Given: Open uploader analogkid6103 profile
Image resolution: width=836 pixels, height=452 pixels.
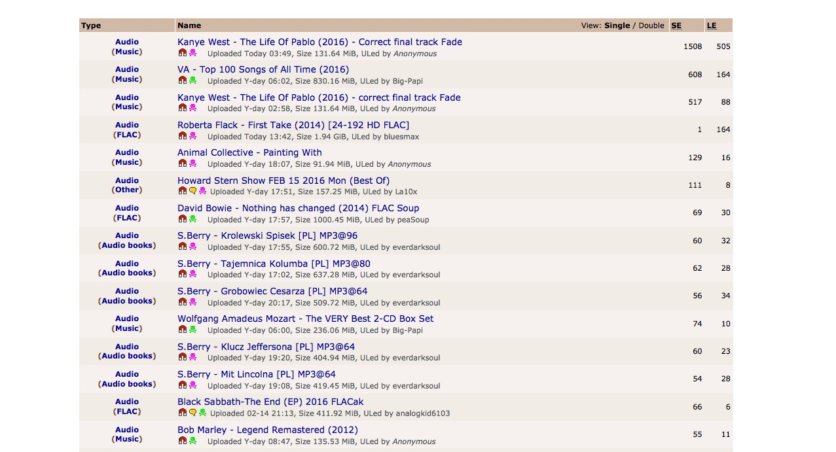Looking at the screenshot, I should tap(423, 413).
